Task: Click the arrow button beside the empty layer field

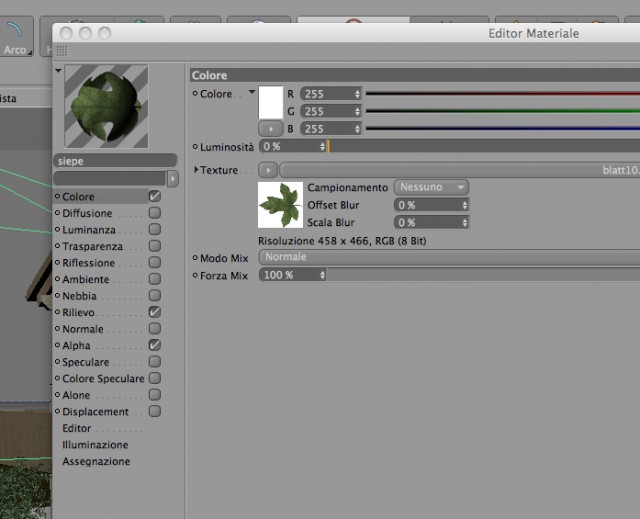Action: tap(173, 178)
